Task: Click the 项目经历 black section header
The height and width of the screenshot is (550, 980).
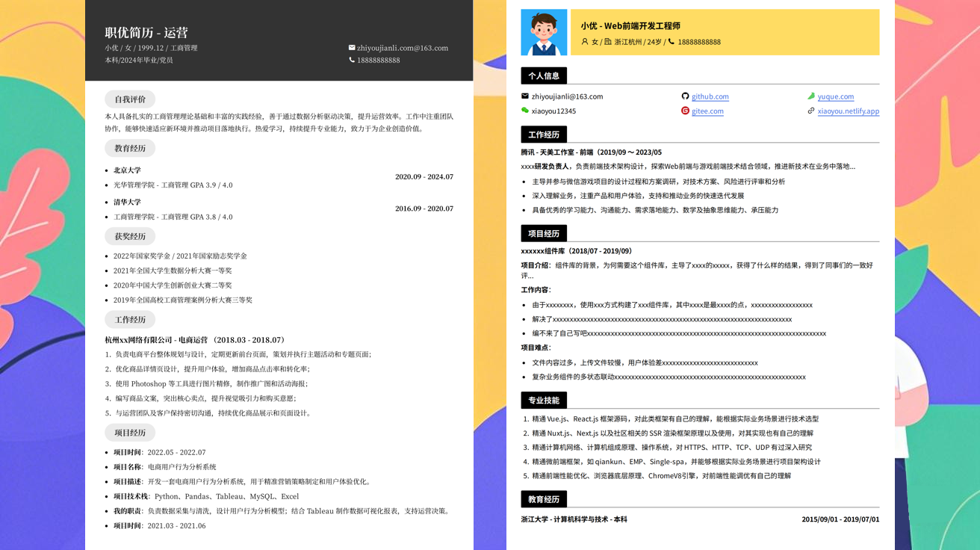Action: coord(544,233)
